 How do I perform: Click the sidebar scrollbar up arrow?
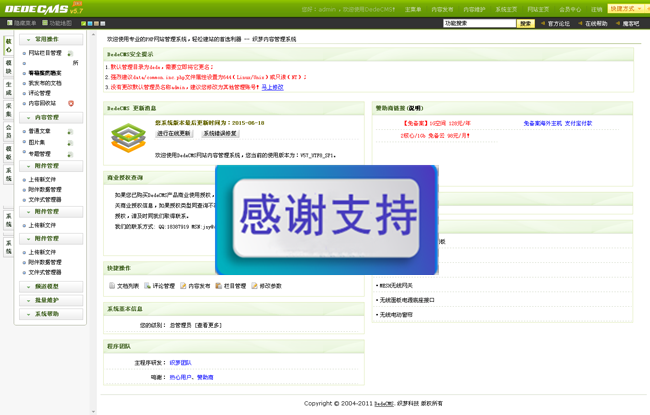pos(93,35)
